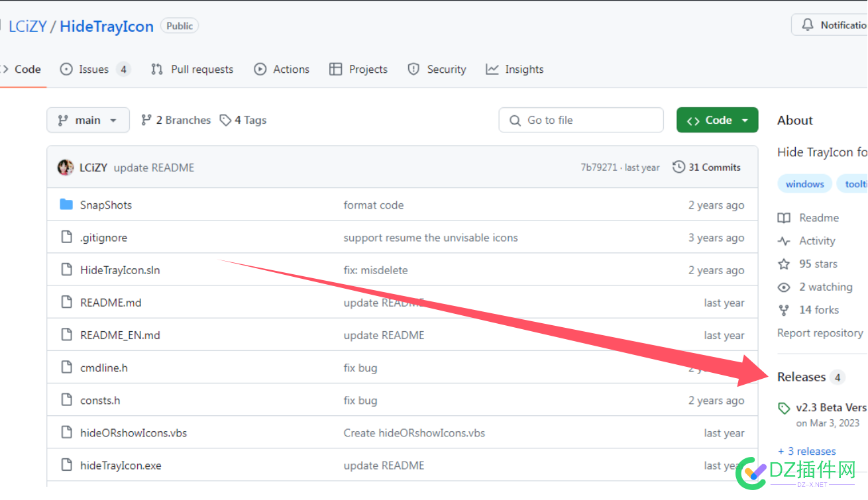
Task: View the 14 forks link
Action: click(x=819, y=309)
